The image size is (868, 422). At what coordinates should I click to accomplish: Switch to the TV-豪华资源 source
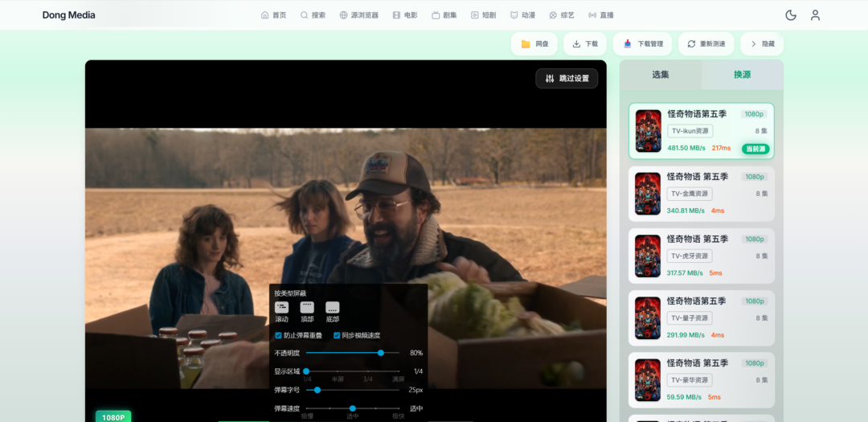(x=702, y=380)
